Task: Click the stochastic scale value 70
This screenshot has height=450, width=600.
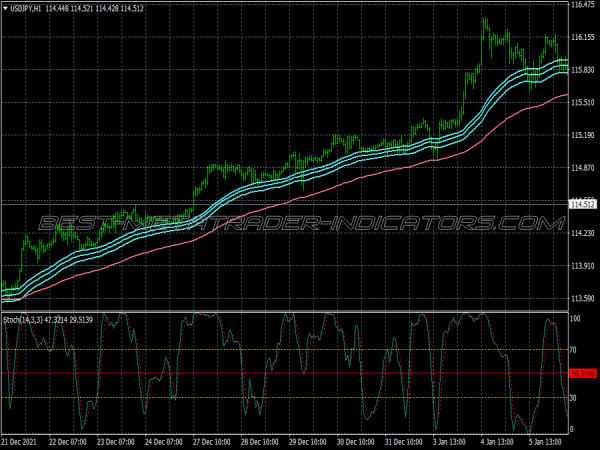Action: pyautogui.click(x=573, y=350)
